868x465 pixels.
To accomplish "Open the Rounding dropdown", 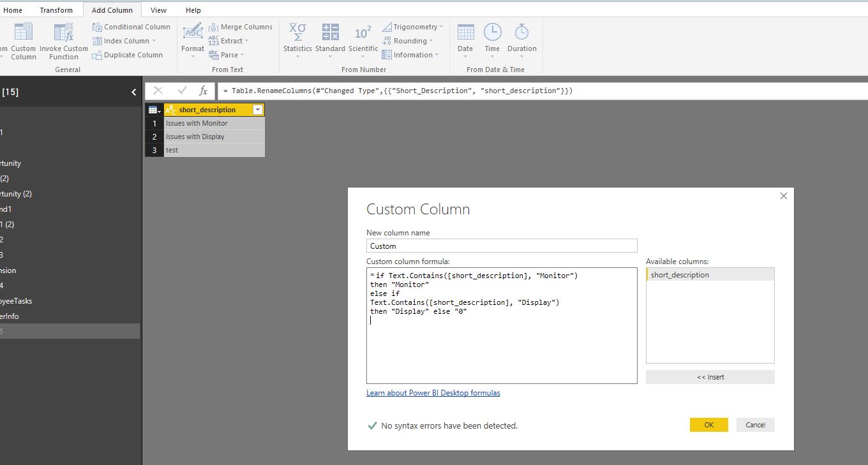I will click(408, 41).
